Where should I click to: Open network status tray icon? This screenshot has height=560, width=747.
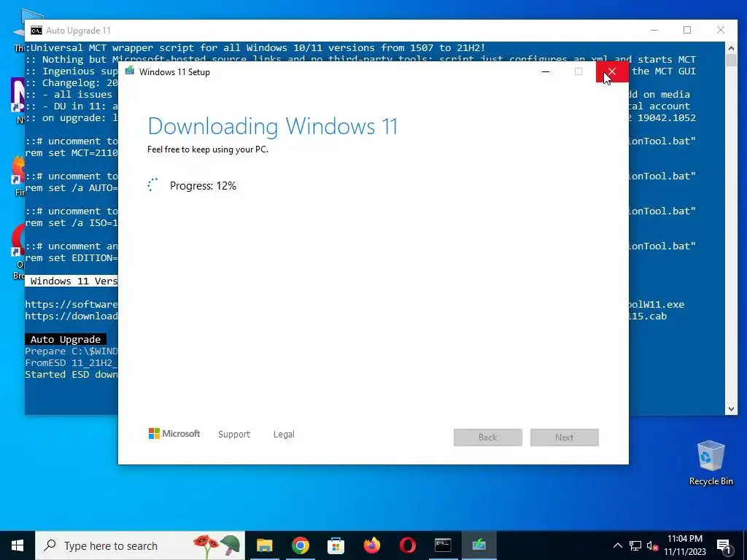(635, 545)
